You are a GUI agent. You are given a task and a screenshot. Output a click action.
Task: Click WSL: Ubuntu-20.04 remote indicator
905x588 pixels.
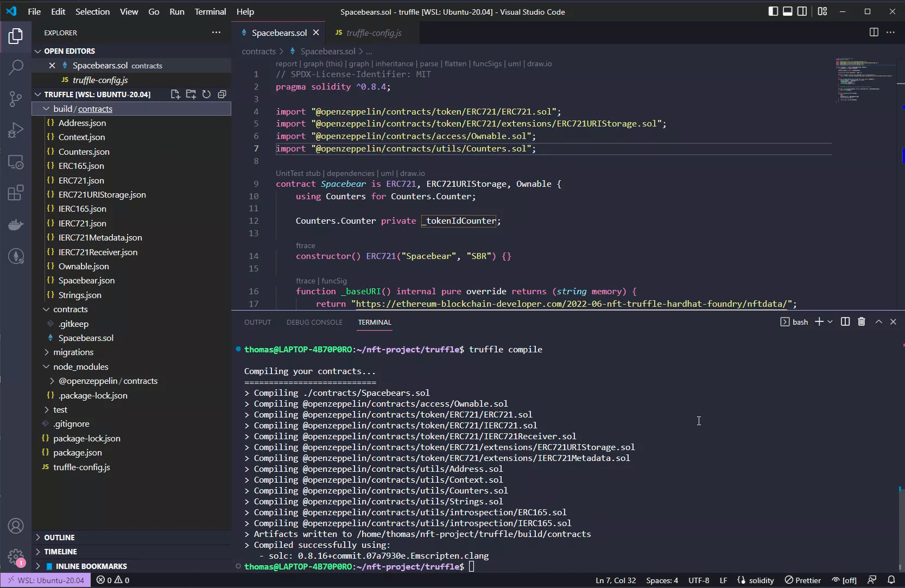(46, 580)
